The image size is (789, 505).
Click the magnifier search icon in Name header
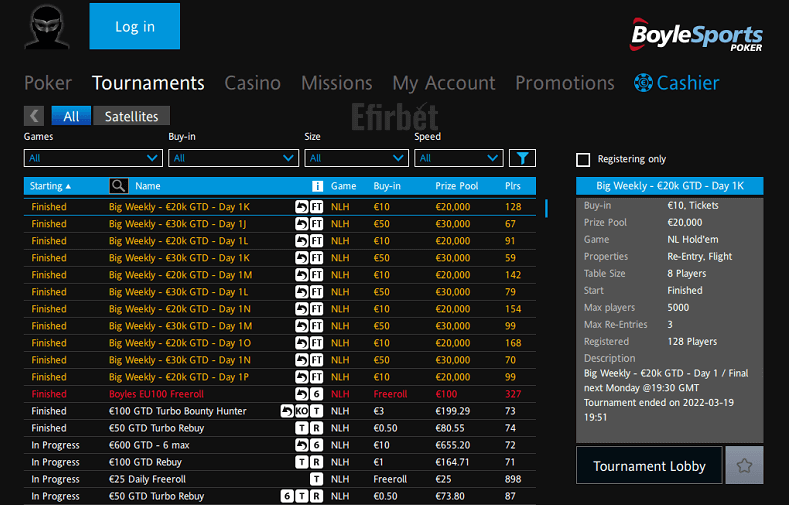tap(118, 186)
